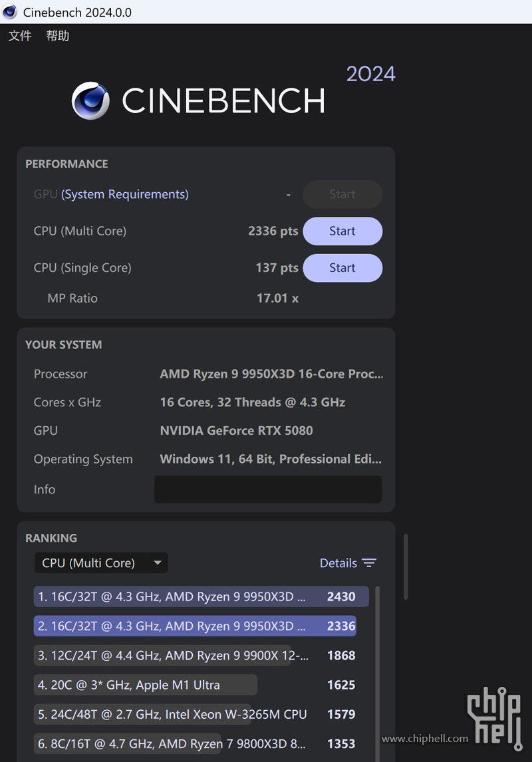The width and height of the screenshot is (532, 762).
Task: Select ranking entry 1 scoring 2430
Action: click(201, 596)
